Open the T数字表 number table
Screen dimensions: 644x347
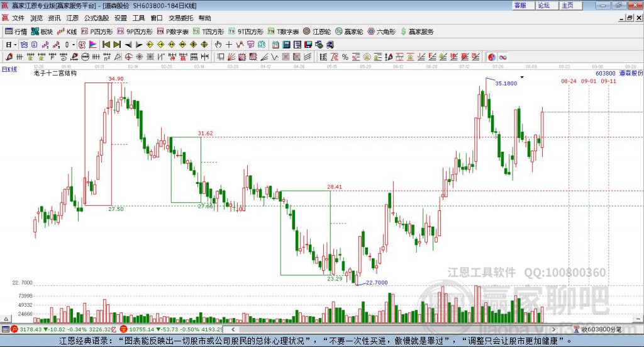pos(283,31)
